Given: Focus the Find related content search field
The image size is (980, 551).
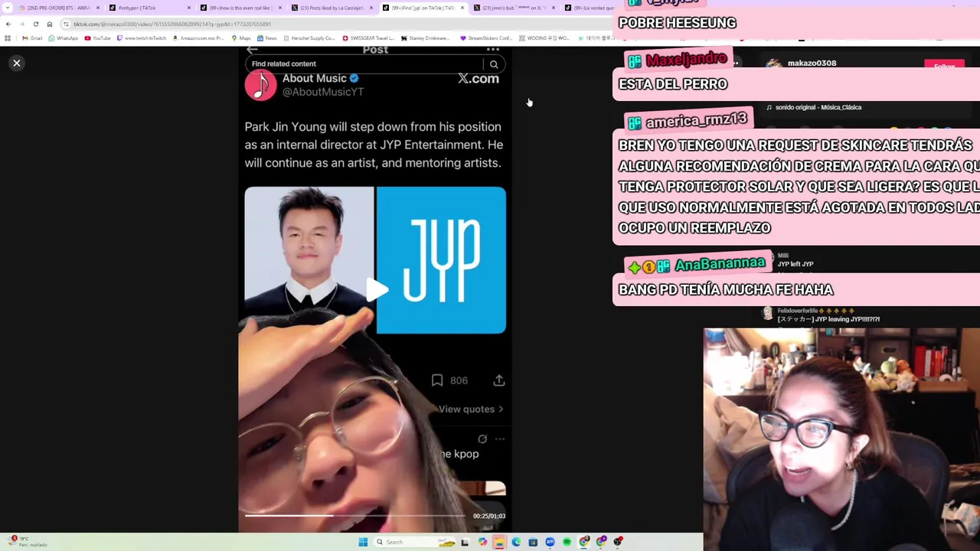Looking at the screenshot, I should [x=364, y=64].
